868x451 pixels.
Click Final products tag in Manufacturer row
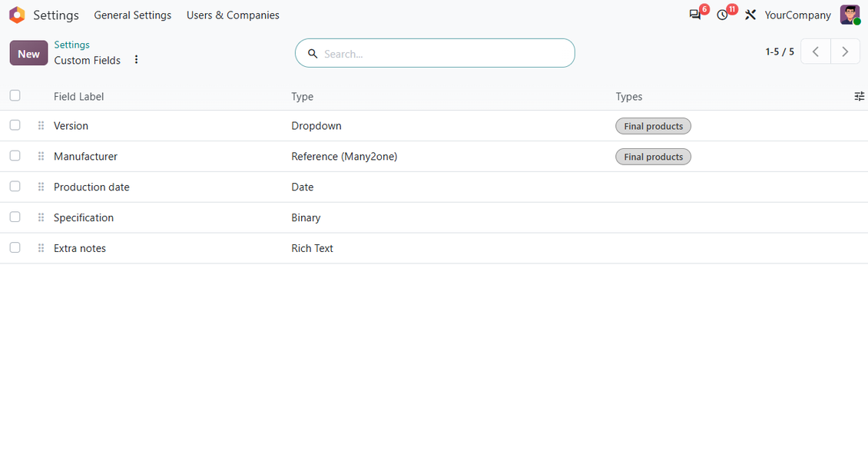pyautogui.click(x=653, y=157)
